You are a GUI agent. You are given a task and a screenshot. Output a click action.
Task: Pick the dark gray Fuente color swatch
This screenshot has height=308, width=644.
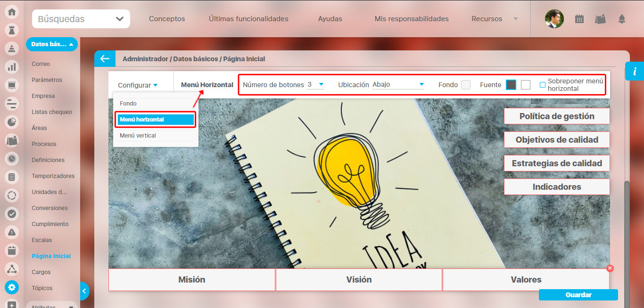pos(511,85)
